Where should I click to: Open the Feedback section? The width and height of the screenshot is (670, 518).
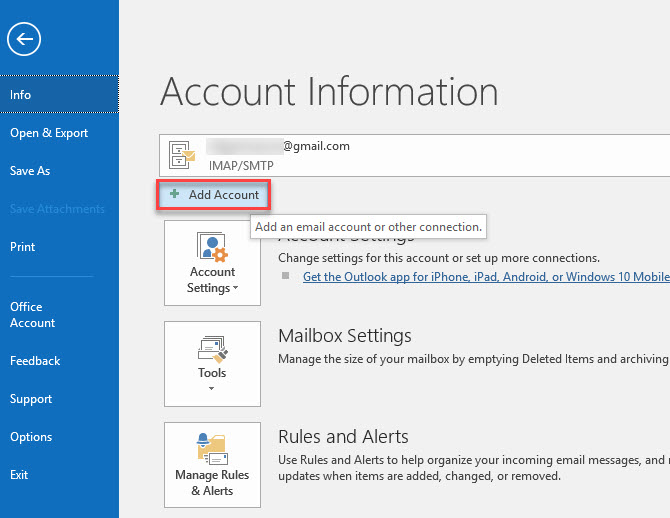[x=35, y=361]
